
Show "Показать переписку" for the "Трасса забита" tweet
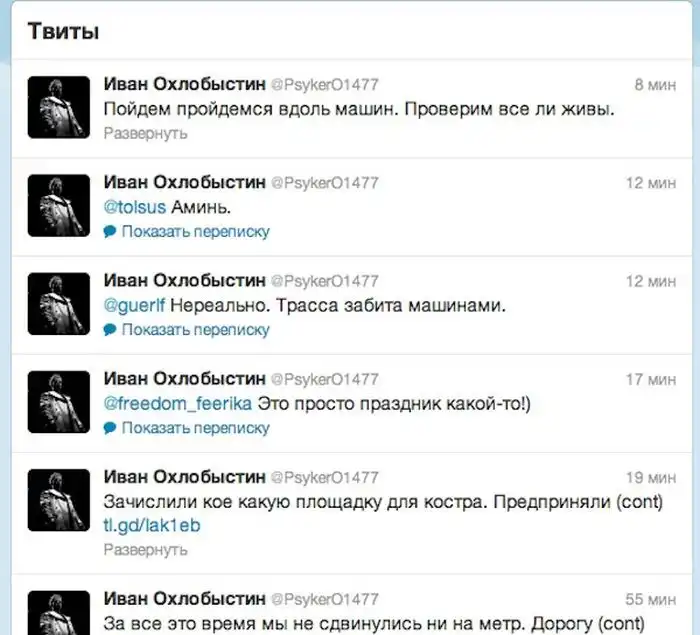pyautogui.click(x=195, y=330)
